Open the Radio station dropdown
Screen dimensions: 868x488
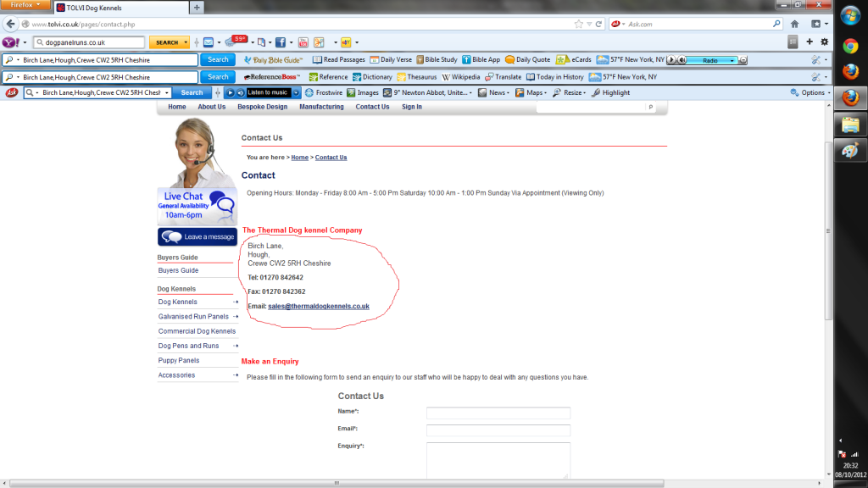coord(732,60)
